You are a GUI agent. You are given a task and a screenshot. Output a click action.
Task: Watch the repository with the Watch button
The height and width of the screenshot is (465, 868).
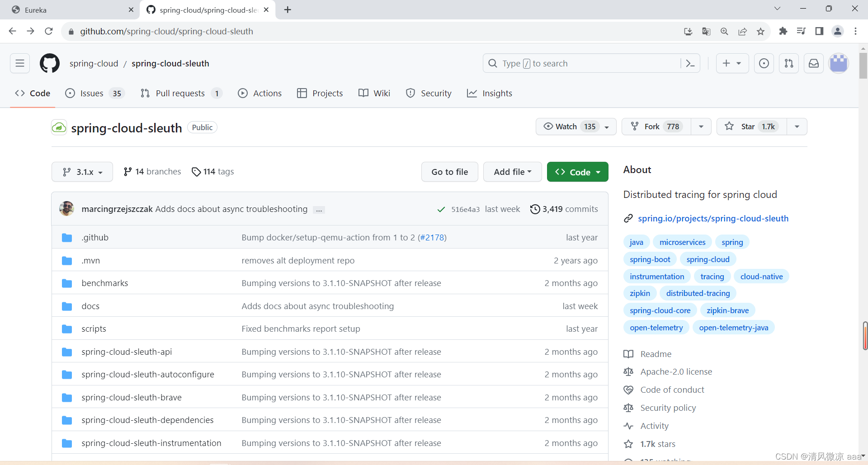point(576,127)
